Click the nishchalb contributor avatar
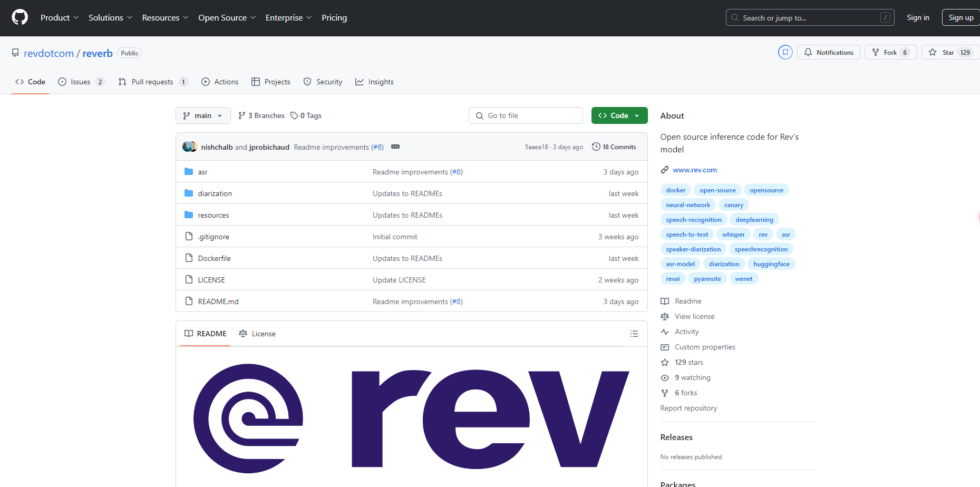 point(187,147)
